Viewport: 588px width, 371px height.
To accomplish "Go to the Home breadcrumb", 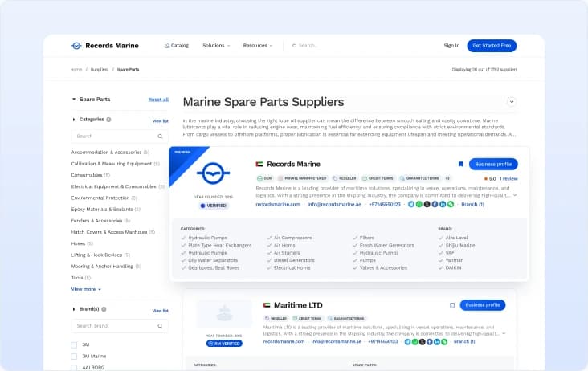I will 76,70.
